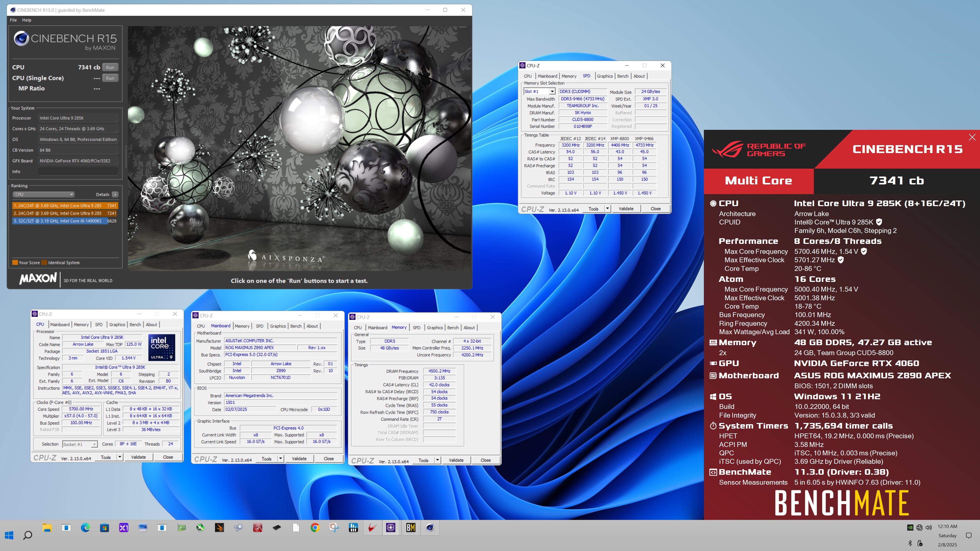
Task: Launch Precision X1 from the taskbar
Action: pyautogui.click(x=124, y=528)
